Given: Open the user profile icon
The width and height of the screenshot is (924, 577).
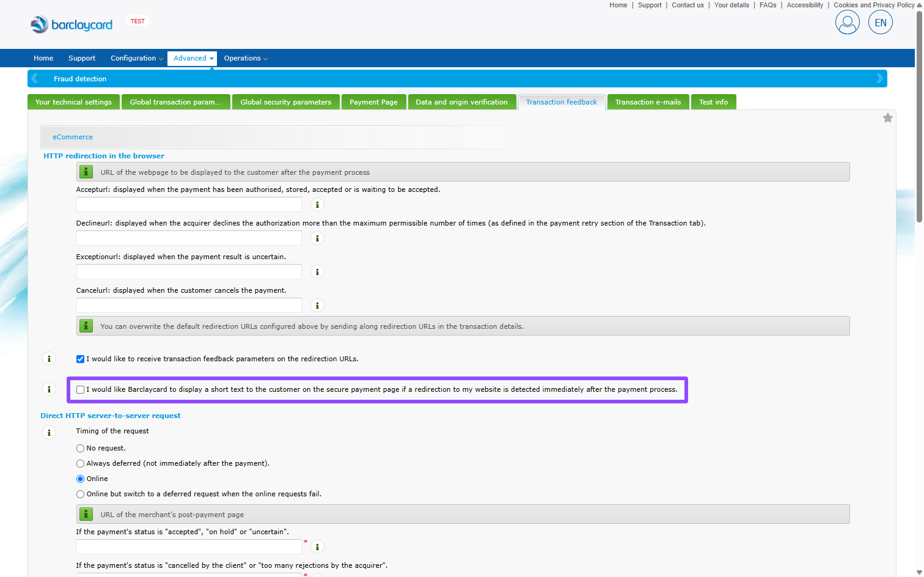Looking at the screenshot, I should click(847, 23).
